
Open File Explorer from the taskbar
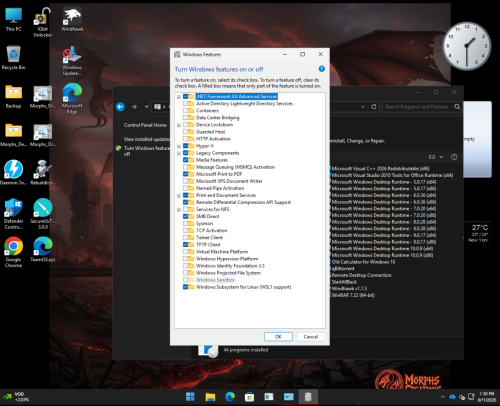click(210, 397)
